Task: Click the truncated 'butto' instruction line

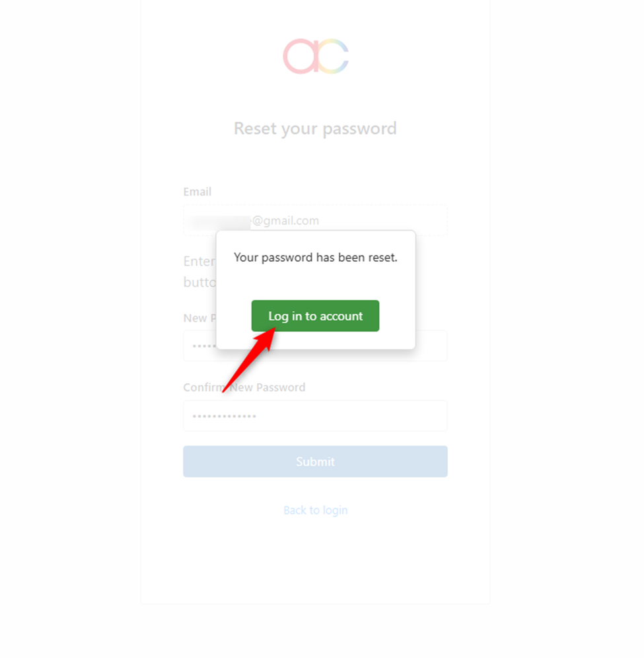Action: 199,282
